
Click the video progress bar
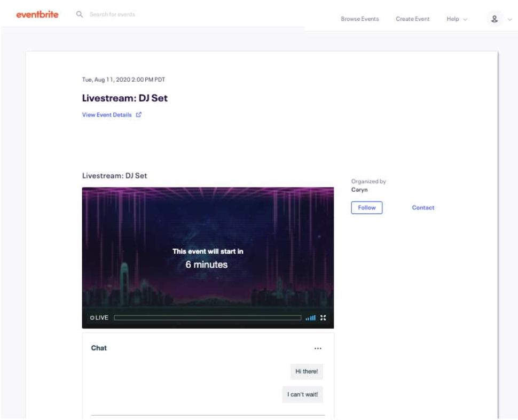tap(208, 317)
